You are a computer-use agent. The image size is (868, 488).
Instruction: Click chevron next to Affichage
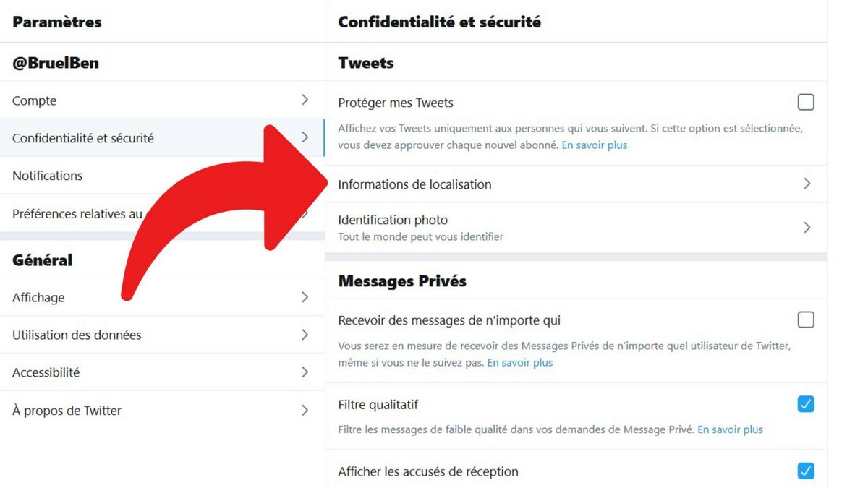click(305, 297)
